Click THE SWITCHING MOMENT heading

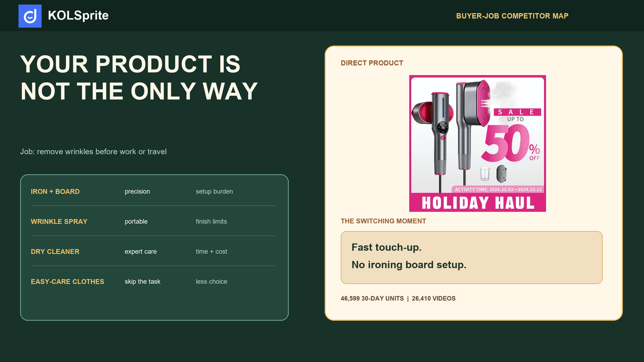tap(383, 221)
